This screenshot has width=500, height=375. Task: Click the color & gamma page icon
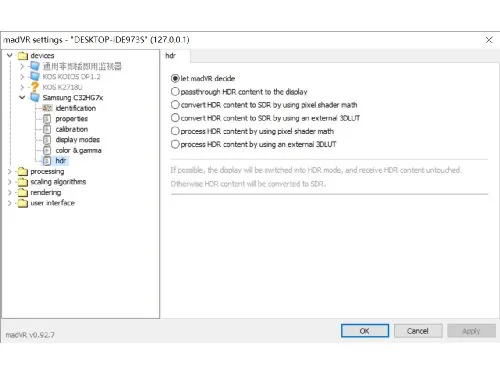[x=47, y=150]
